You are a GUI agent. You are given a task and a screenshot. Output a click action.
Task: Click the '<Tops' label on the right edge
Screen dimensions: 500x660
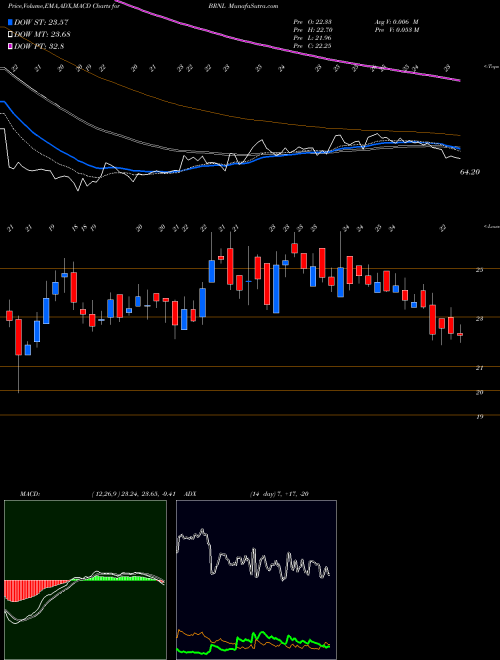(x=491, y=66)
